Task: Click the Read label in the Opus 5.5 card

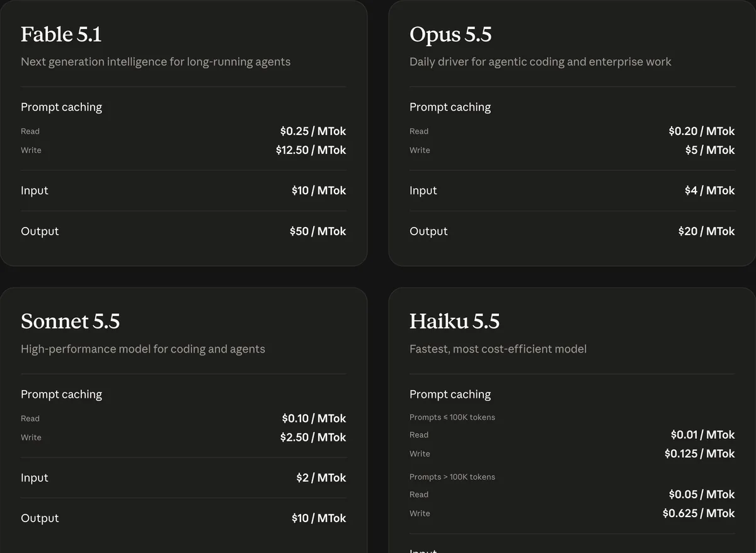Action: coord(419,131)
